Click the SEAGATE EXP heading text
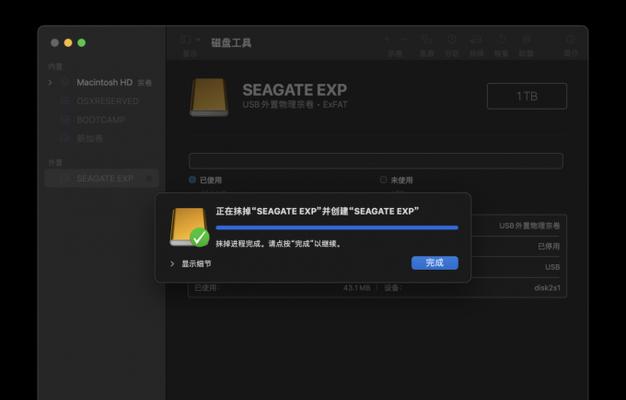The height and width of the screenshot is (400, 626). coord(295,90)
